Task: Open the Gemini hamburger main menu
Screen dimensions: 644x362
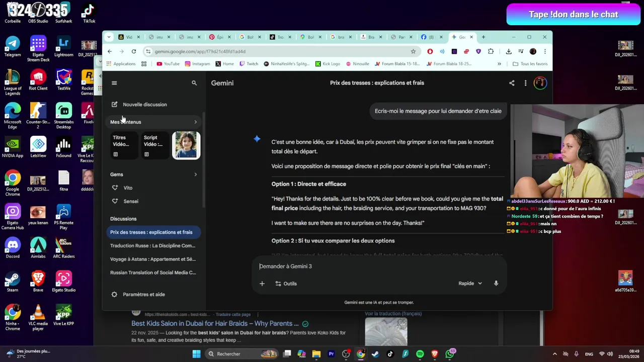Action: (x=114, y=83)
